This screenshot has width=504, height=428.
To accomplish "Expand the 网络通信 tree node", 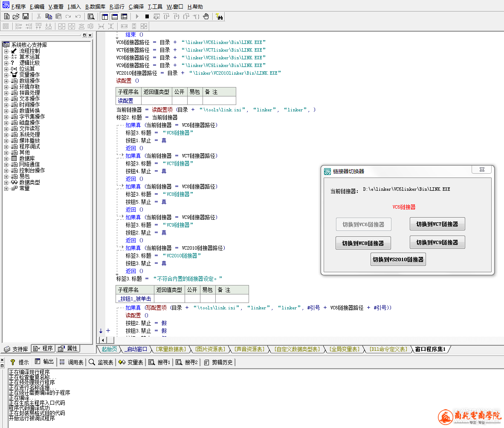I will coord(6,165).
